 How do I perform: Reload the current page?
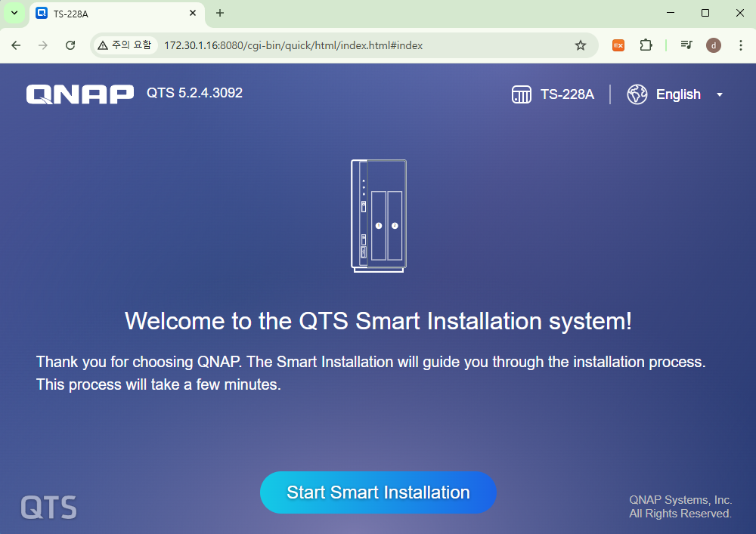point(70,45)
